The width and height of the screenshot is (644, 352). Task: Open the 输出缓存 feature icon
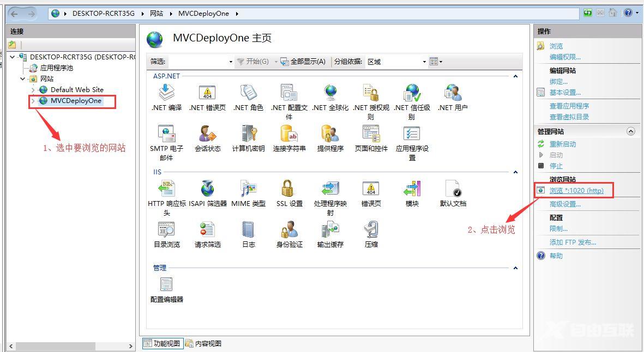pos(330,230)
